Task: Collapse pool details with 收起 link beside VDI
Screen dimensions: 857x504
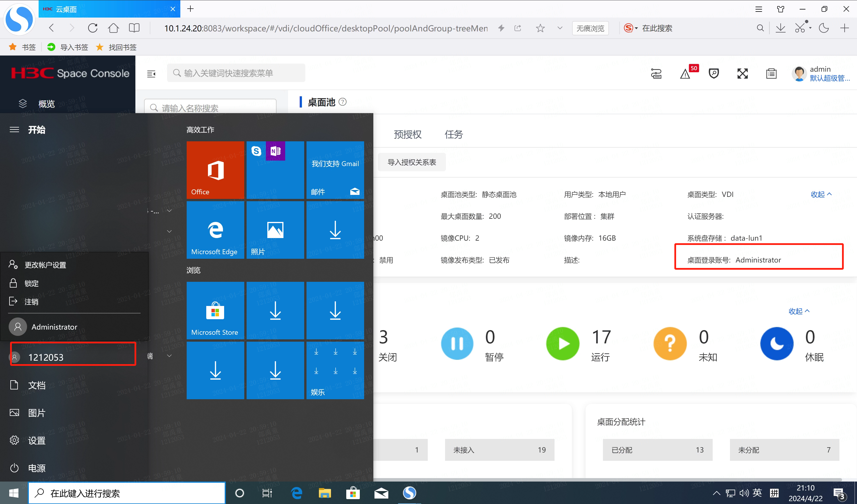Action: coord(821,194)
